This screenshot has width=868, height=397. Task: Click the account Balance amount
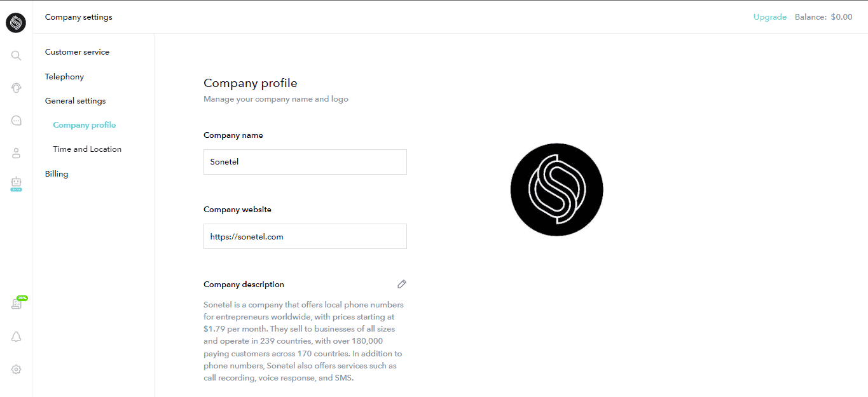[x=841, y=17]
